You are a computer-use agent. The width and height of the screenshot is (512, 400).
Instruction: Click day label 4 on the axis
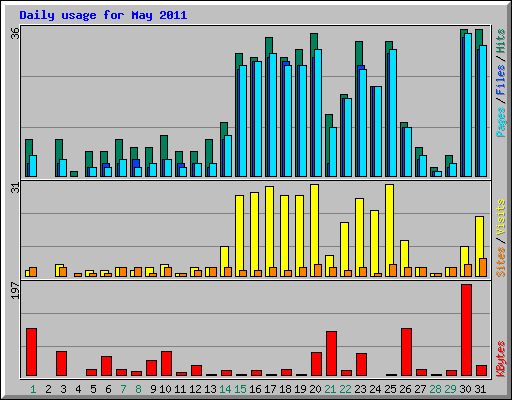tap(78, 389)
